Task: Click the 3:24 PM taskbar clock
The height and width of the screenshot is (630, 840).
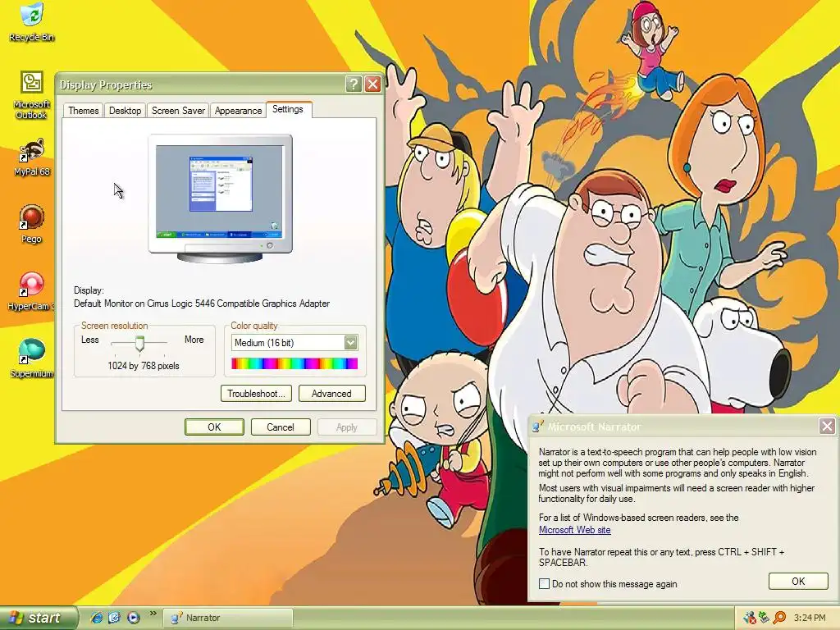Action: (810, 618)
